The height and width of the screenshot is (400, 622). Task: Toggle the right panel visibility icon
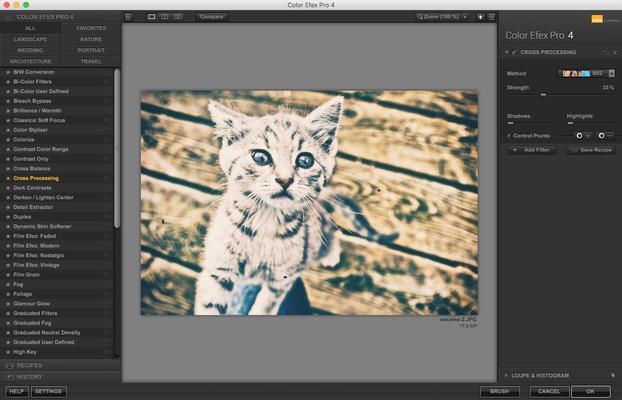tap(490, 17)
